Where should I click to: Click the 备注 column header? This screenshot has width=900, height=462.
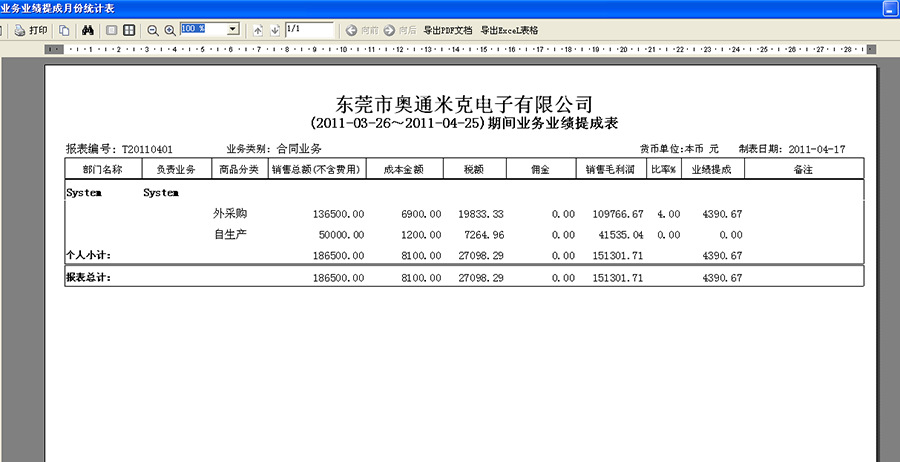[x=804, y=169]
